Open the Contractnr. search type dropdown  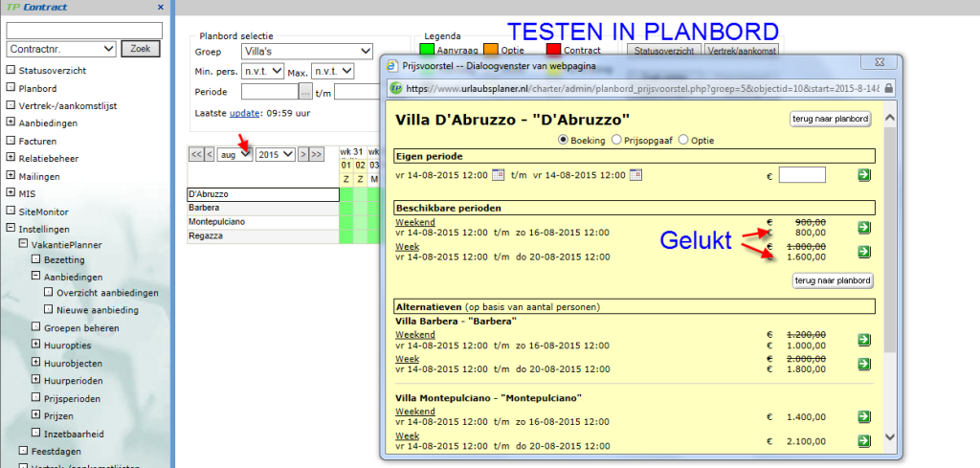point(63,49)
